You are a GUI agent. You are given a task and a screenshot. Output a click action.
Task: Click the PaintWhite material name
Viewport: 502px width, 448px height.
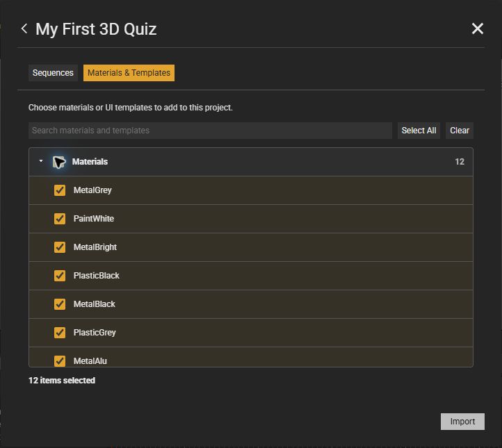pos(94,219)
